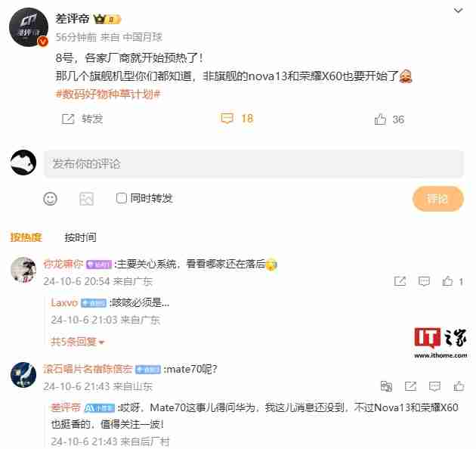Click the 发布你的评论 input field

[254, 164]
